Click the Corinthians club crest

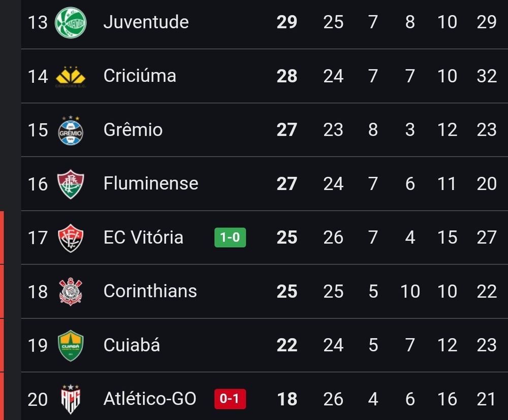[71, 292]
